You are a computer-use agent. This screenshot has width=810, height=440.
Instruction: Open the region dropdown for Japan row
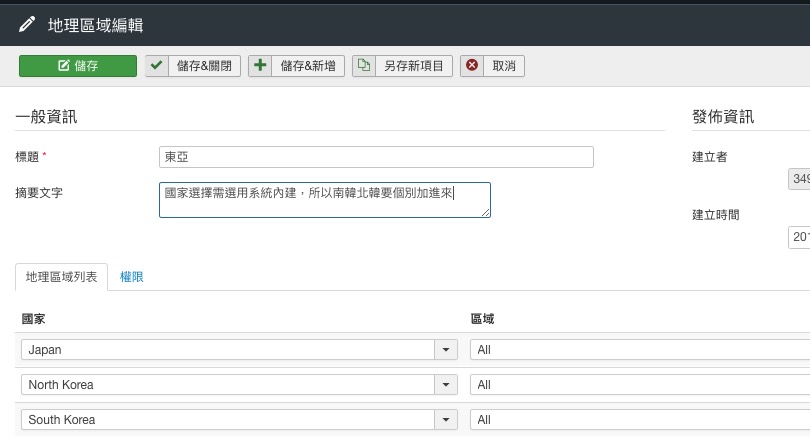pos(640,350)
